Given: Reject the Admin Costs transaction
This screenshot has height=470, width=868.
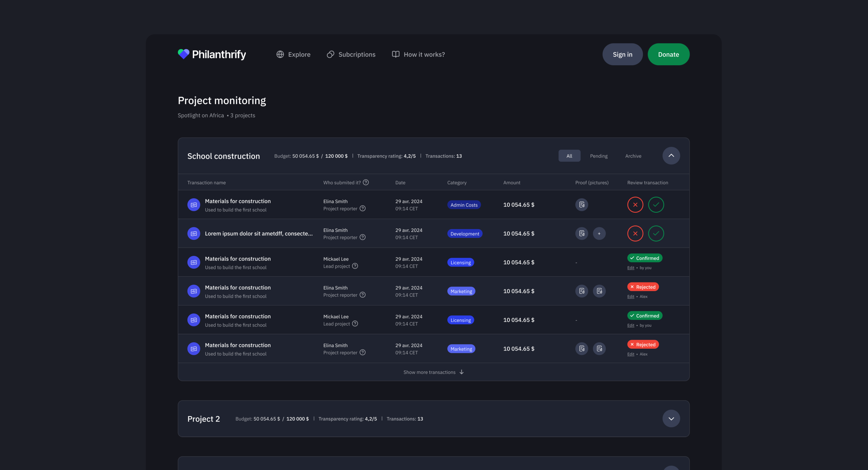Looking at the screenshot, I should click(x=635, y=205).
